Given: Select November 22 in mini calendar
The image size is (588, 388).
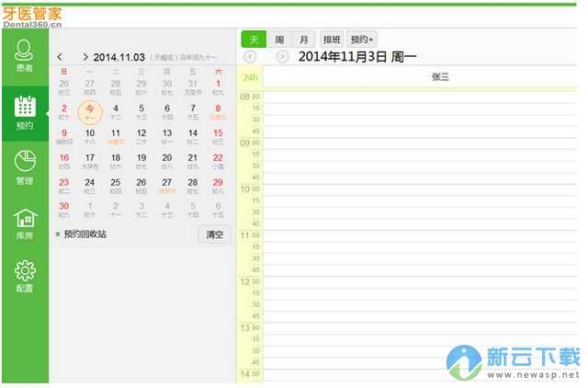Looking at the screenshot, I should (218, 161).
